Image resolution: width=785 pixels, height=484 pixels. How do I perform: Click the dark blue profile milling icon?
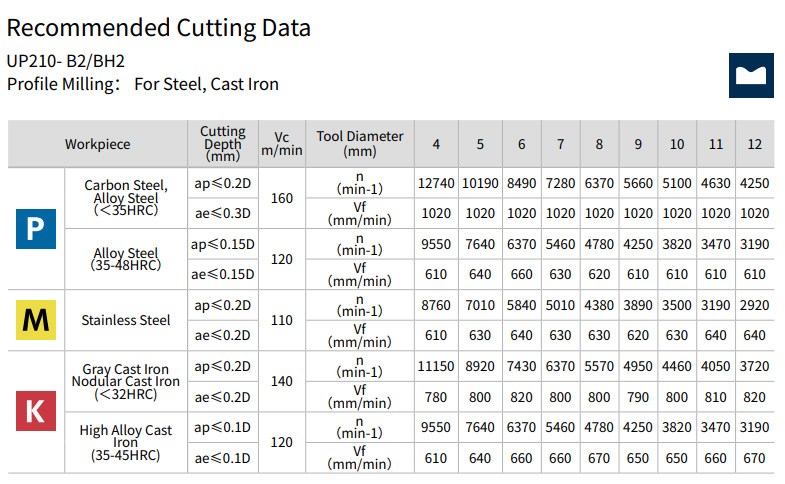pyautogui.click(x=750, y=75)
